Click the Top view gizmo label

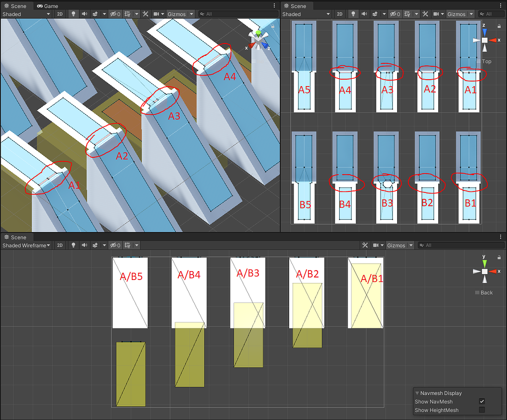[x=487, y=61]
